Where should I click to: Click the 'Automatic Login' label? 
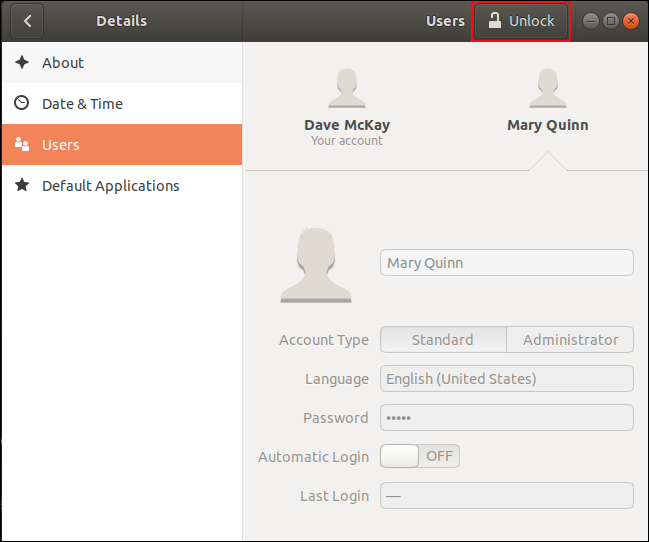click(x=313, y=457)
